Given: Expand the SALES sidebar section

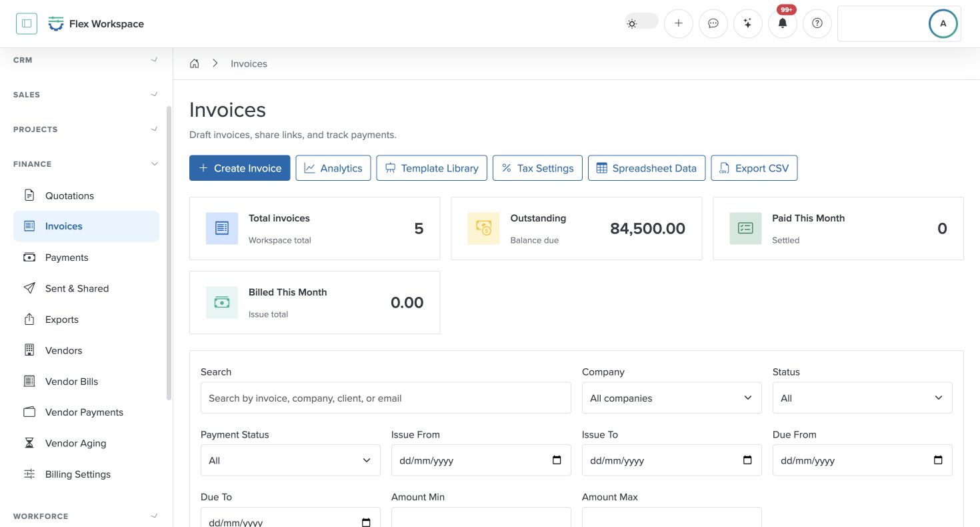Looking at the screenshot, I should [86, 95].
